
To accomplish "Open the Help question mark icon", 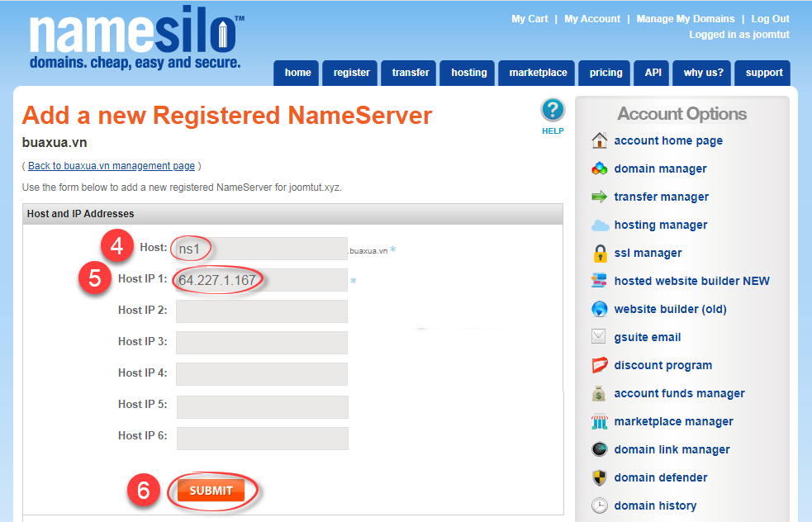I will (x=553, y=110).
